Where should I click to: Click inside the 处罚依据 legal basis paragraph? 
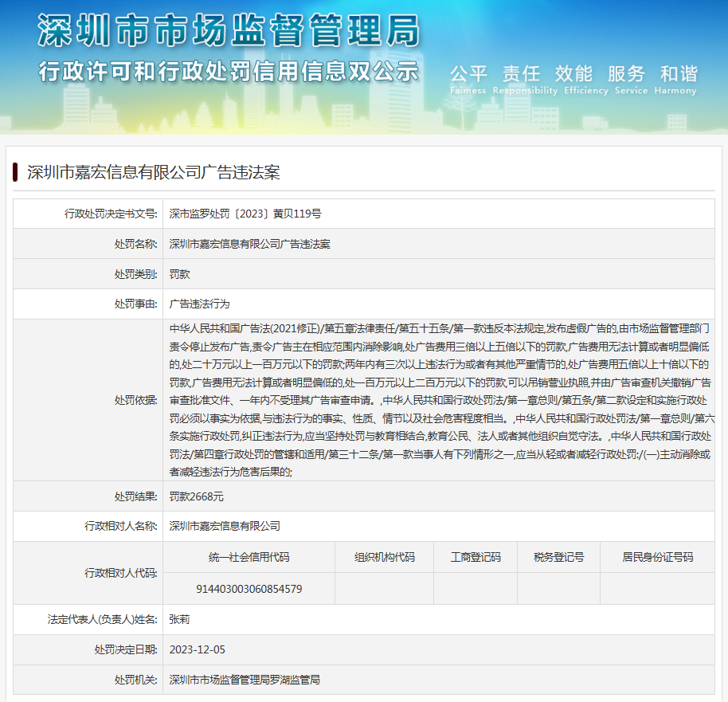(x=438, y=399)
